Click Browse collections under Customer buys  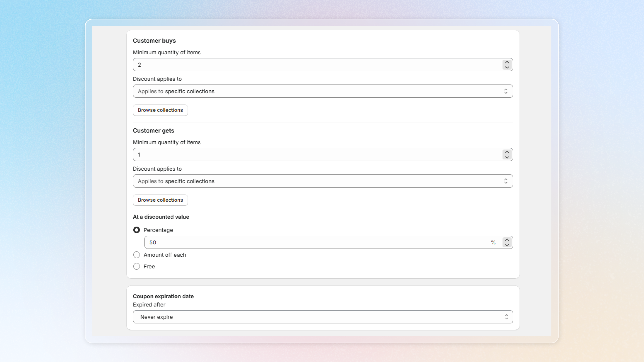tap(160, 110)
